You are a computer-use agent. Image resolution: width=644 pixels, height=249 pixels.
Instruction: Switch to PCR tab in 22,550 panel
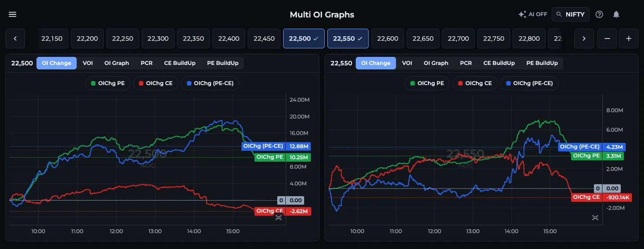pos(466,63)
